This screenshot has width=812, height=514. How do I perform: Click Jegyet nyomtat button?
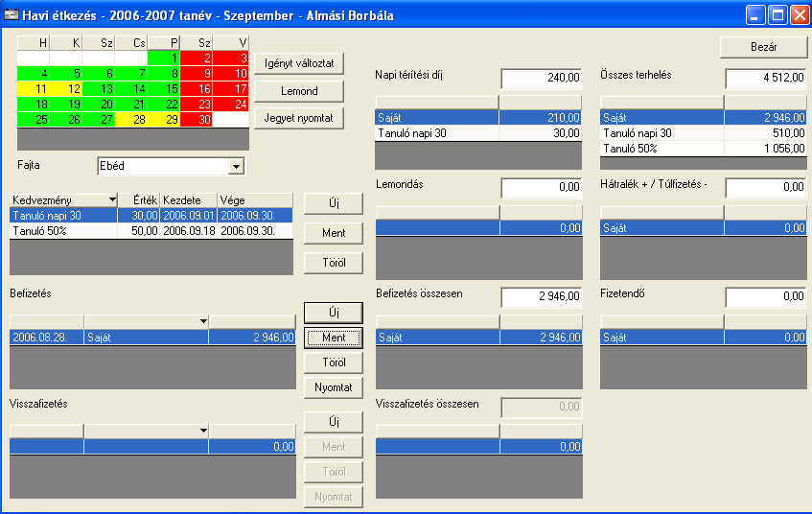tap(299, 118)
